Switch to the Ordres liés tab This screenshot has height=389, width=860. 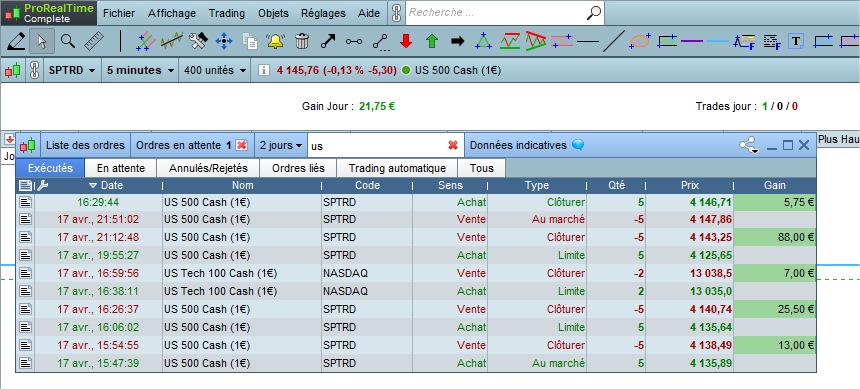point(298,168)
